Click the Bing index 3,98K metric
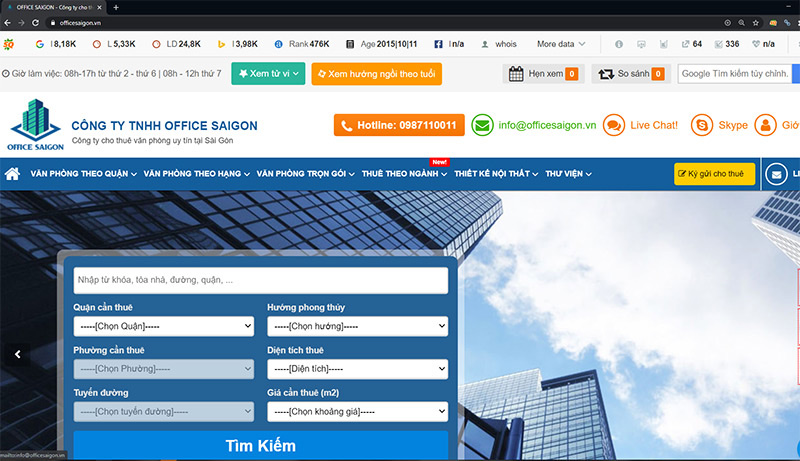 [238, 44]
